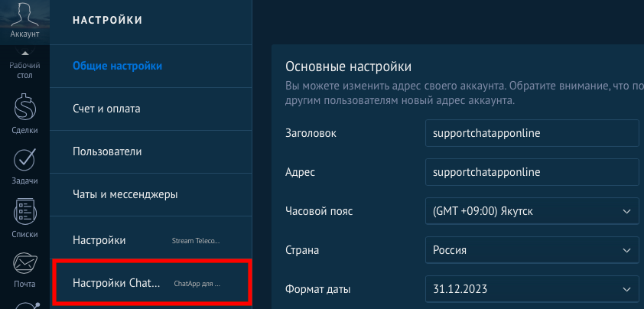Expand the Часовой пояс timezone dropdown
This screenshot has width=644, height=309.
(x=532, y=210)
